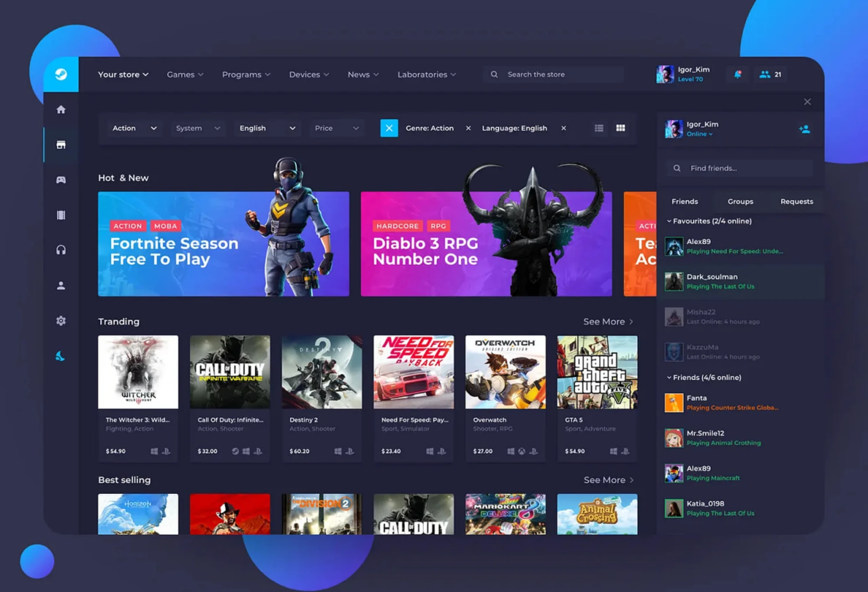Switch to the Requests tab

click(x=797, y=202)
